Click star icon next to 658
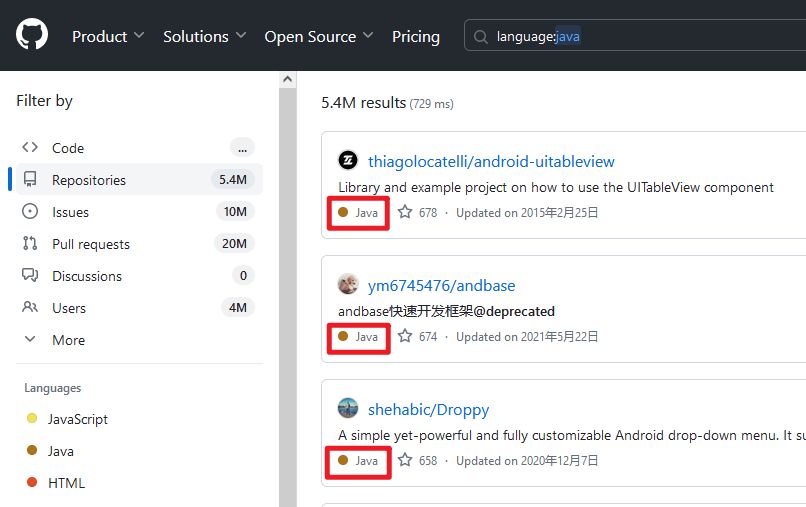 pos(405,460)
